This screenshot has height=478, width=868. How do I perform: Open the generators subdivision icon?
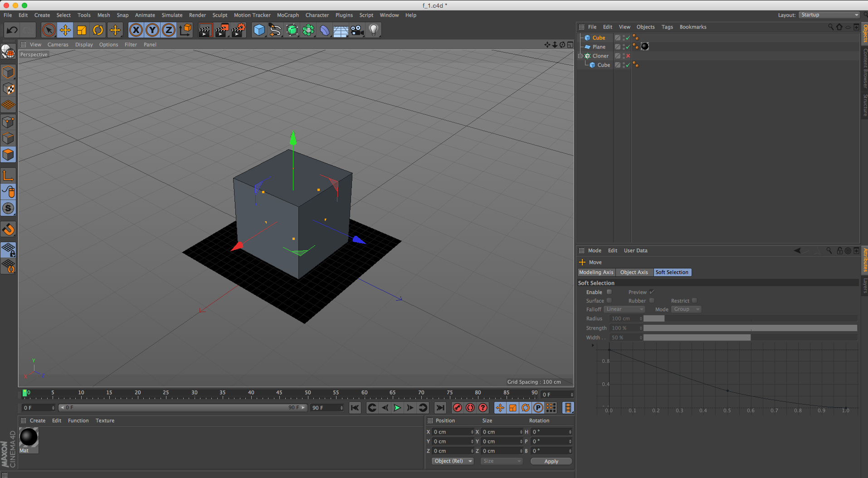point(292,30)
